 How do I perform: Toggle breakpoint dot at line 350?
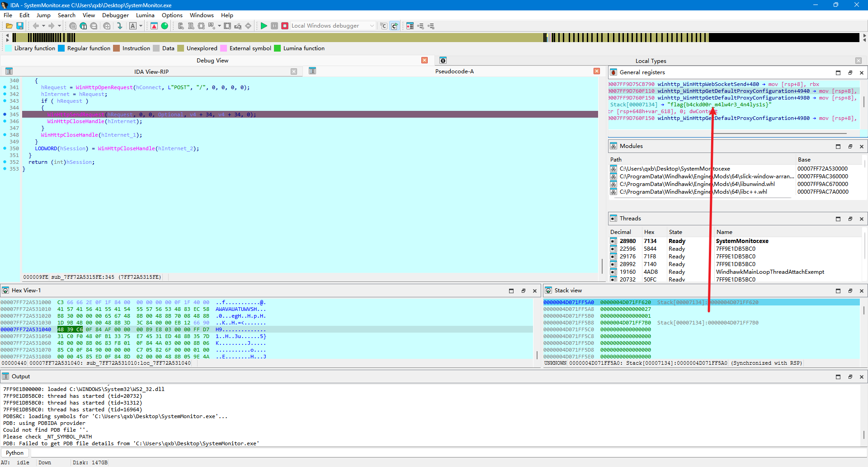pyautogui.click(x=5, y=148)
